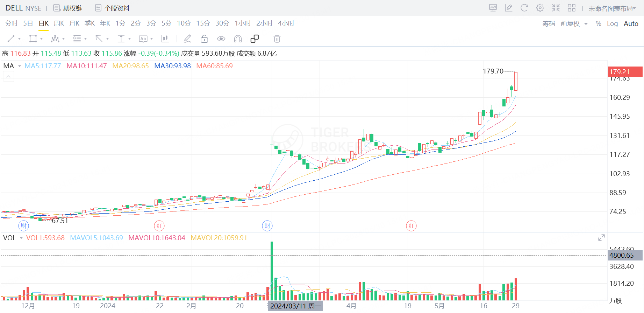Select the 日K daily chart tab

[x=44, y=23]
